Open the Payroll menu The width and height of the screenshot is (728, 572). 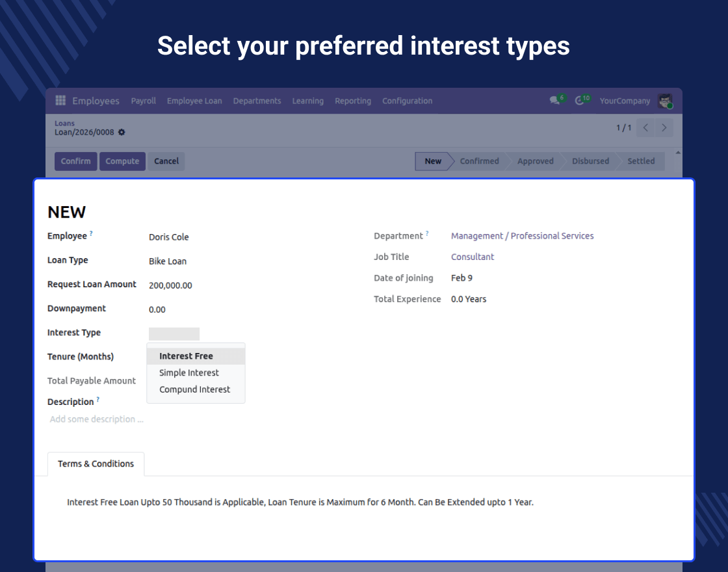click(144, 101)
